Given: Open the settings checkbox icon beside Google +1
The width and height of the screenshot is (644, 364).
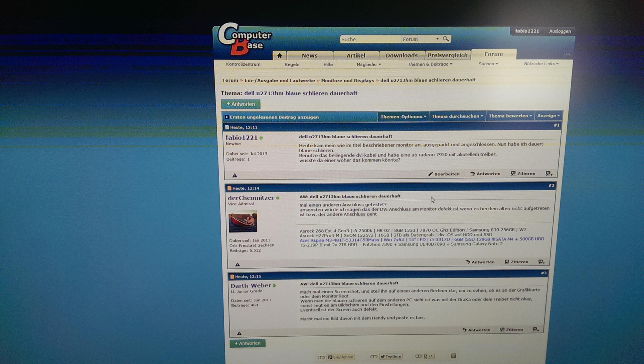Looking at the screenshot, I should click(x=453, y=356).
